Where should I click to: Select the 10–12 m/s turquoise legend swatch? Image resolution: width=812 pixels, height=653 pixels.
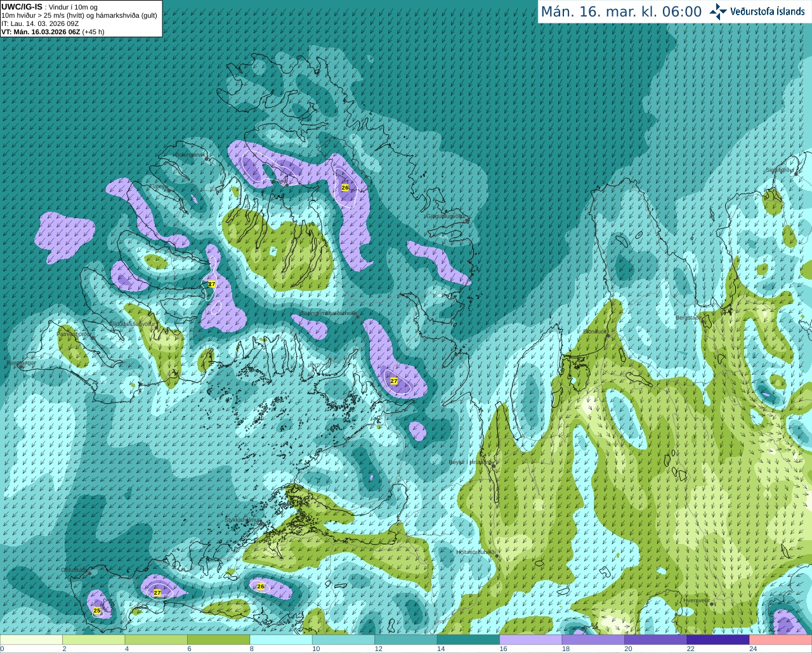[343, 640]
